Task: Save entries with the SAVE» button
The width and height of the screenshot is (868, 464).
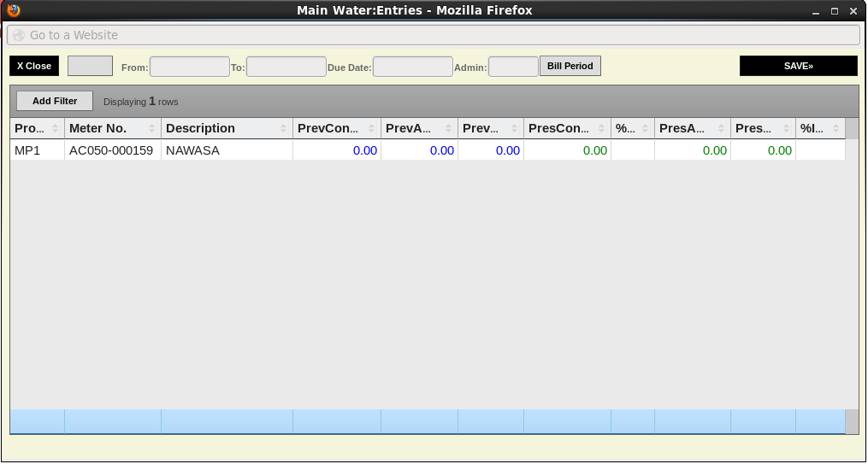Action: [798, 66]
